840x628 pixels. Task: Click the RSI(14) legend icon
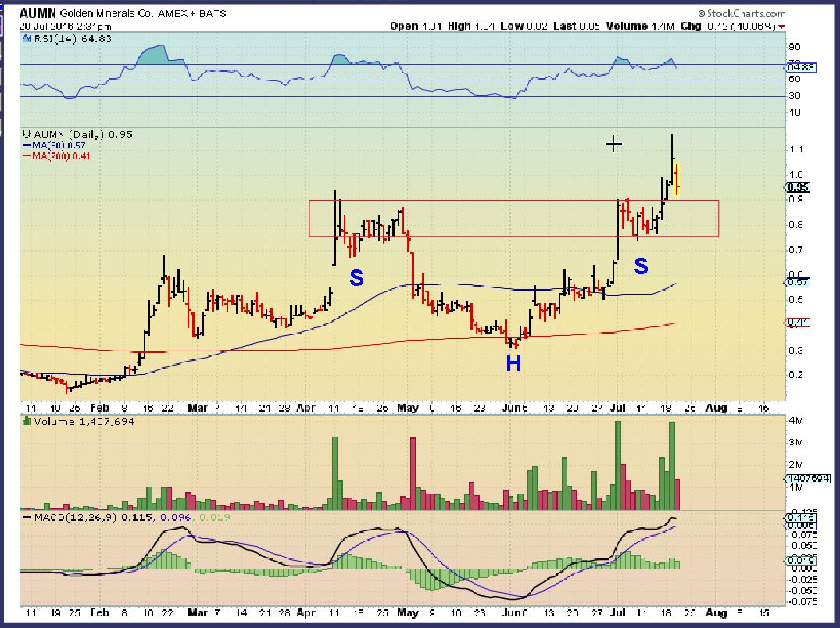click(x=27, y=38)
